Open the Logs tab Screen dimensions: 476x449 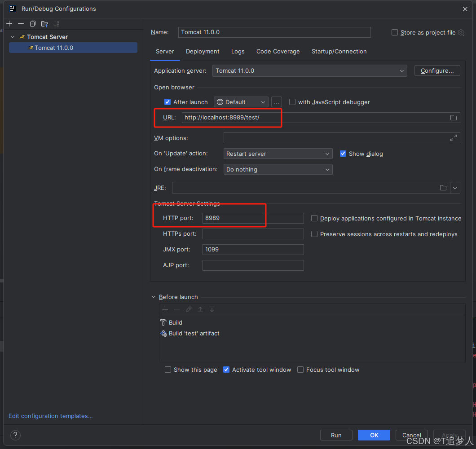coord(238,51)
